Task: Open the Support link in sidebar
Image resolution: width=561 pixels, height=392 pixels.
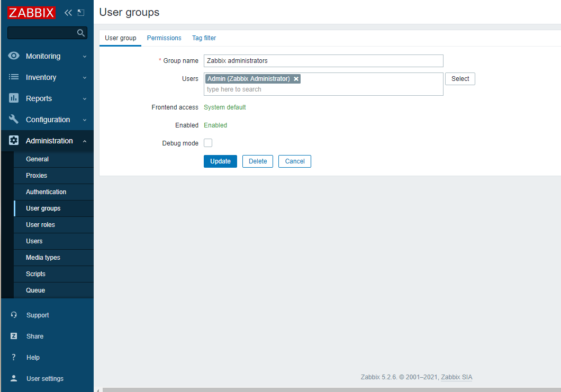Action: point(38,315)
